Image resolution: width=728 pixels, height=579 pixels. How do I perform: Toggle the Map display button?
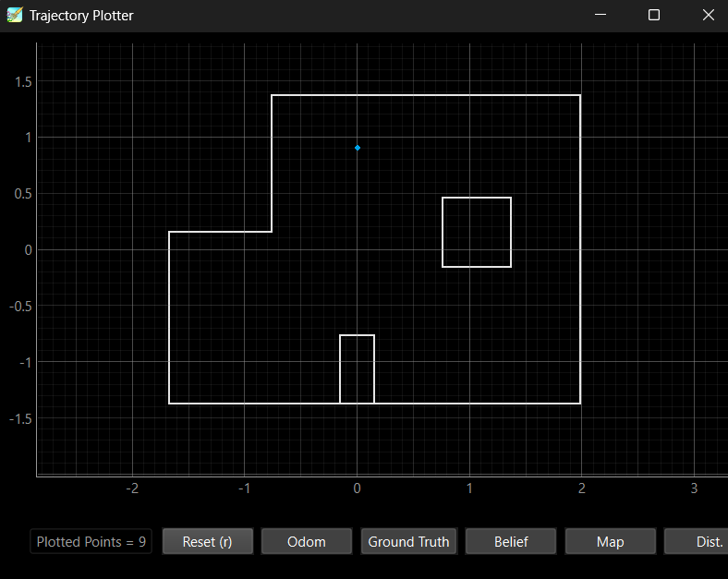[610, 541]
